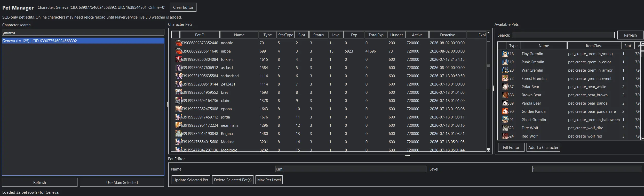The image size is (644, 196).
Task: Click the Character Pets scrollbar down arrow
Action: coord(488,150)
